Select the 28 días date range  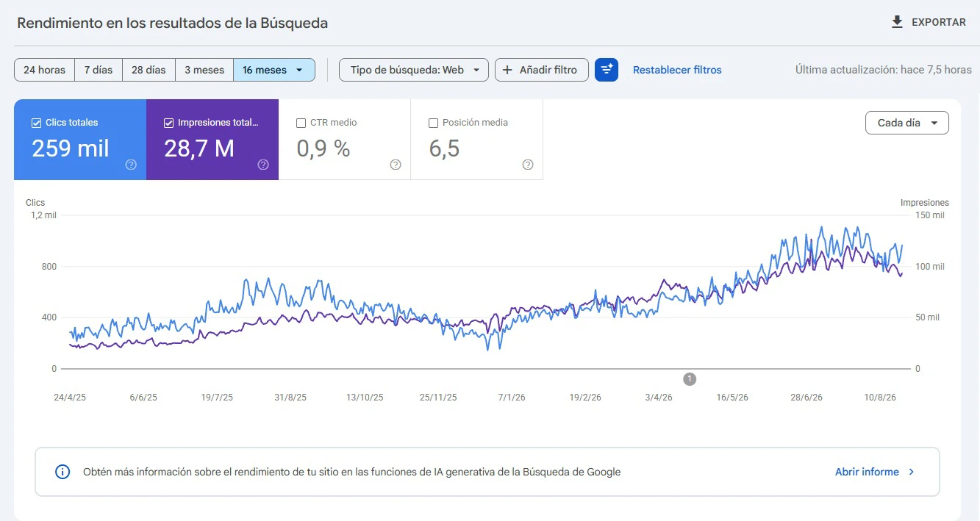[149, 70]
